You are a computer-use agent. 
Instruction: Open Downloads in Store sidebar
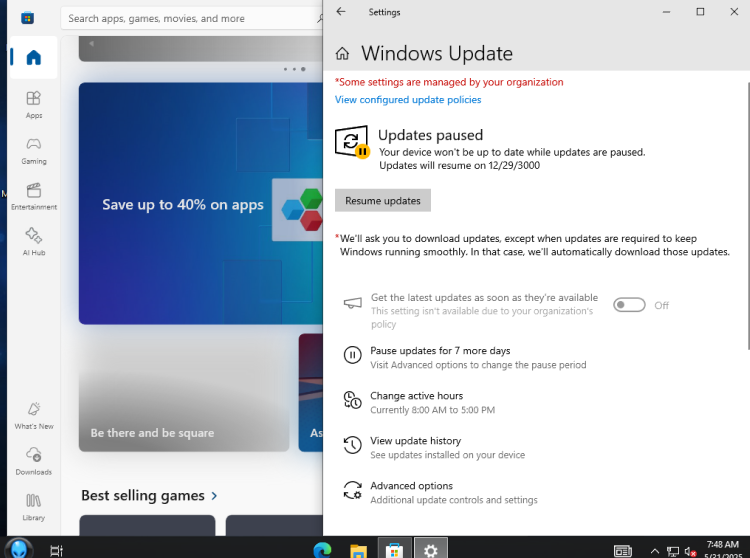point(33,461)
